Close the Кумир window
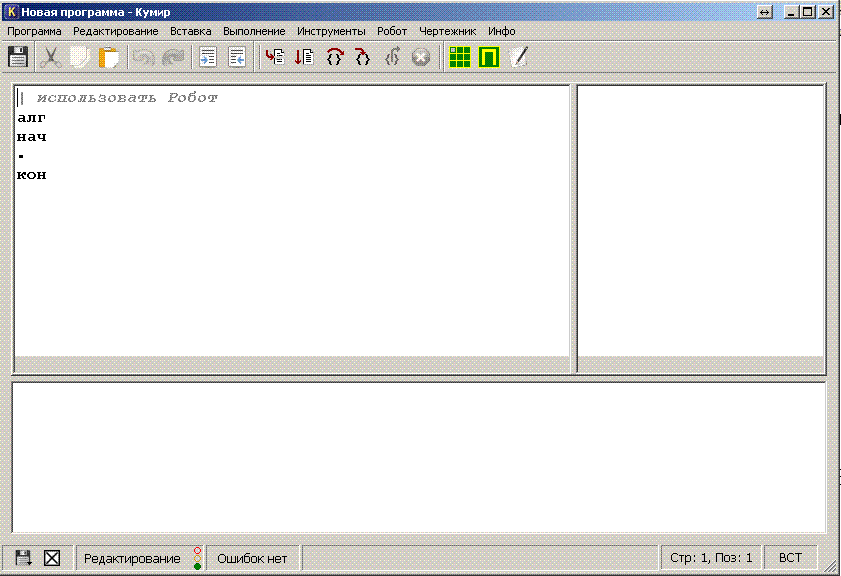Image resolution: width=841 pixels, height=576 pixels. (826, 11)
